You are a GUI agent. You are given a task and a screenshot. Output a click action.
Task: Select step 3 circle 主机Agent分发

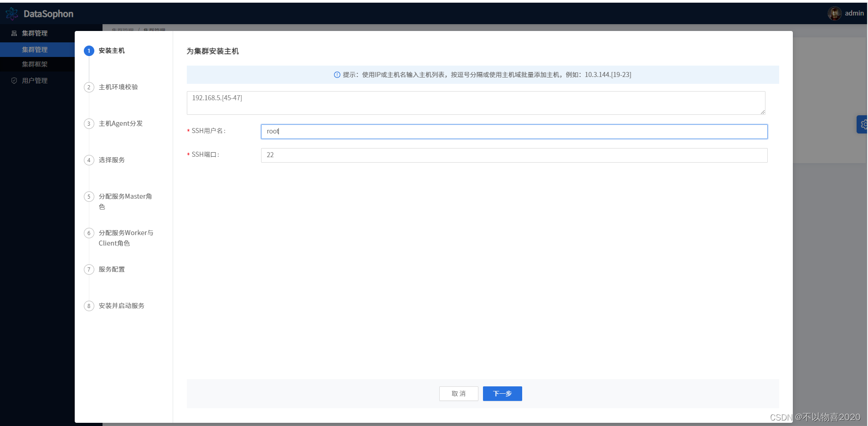89,123
